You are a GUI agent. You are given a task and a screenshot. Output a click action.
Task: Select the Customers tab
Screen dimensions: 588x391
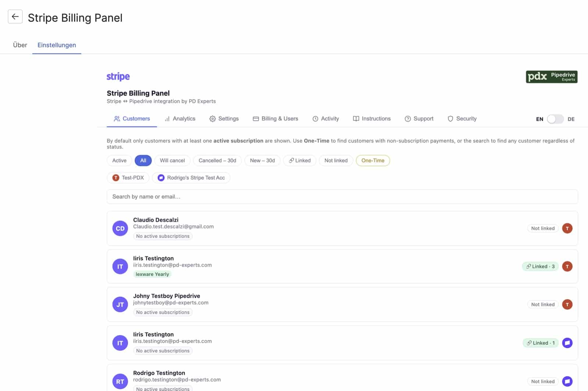click(132, 119)
